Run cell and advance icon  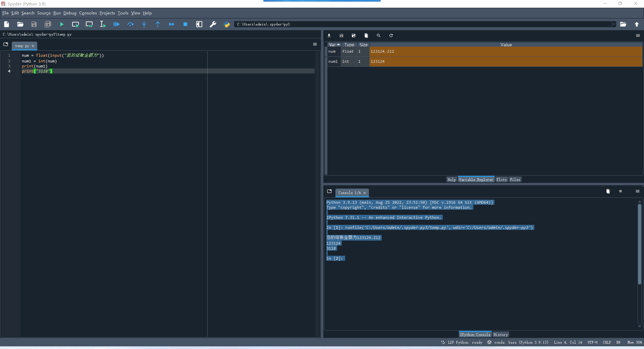coord(89,24)
